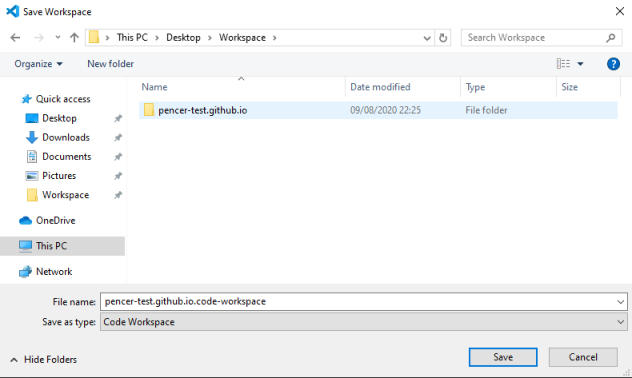The width and height of the screenshot is (632, 378).
Task: Open the recent locations dropdown arrow
Action: [58, 37]
